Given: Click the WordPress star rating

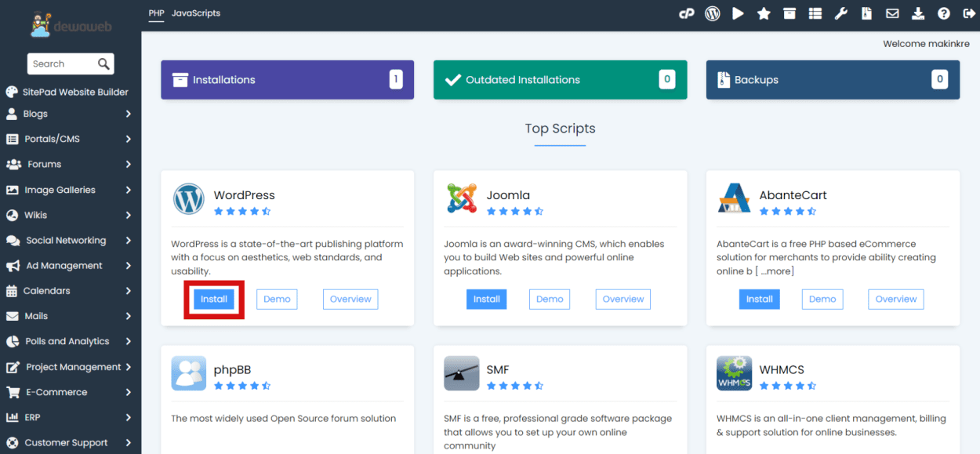Looking at the screenshot, I should (242, 212).
